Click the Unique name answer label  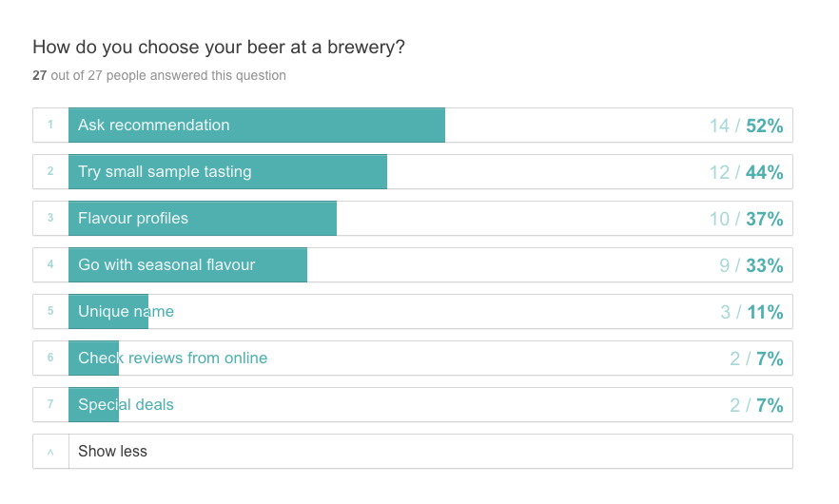[126, 312]
